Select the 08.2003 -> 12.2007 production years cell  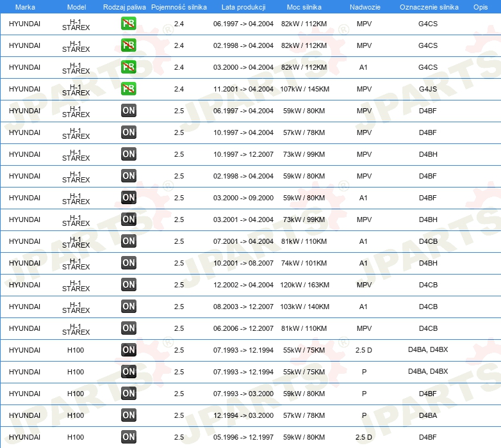(243, 307)
